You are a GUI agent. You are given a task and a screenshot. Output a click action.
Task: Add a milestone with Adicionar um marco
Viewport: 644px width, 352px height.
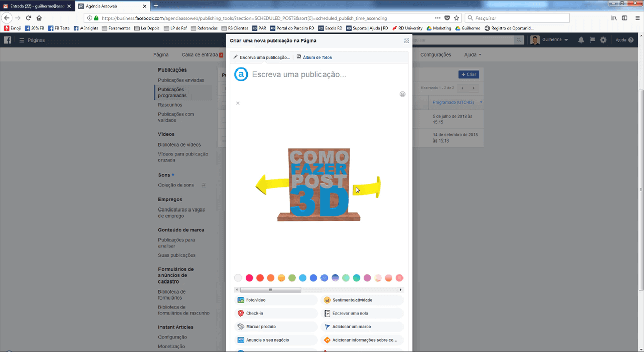(x=351, y=327)
